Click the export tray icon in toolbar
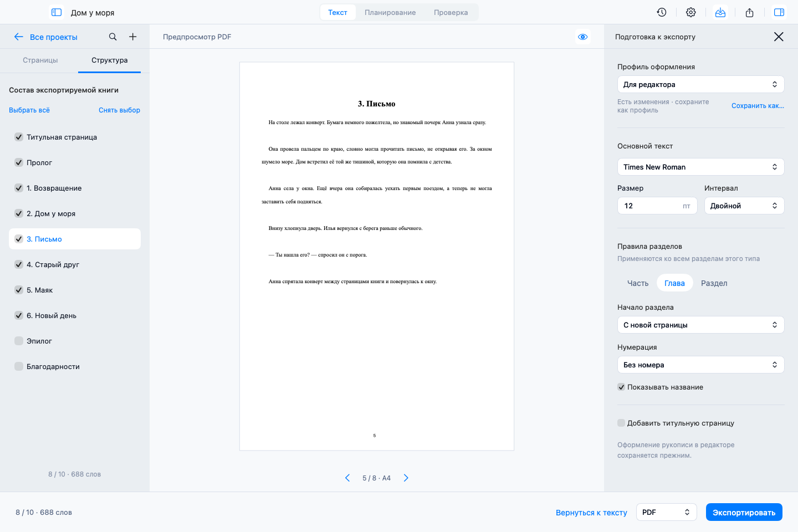 point(720,12)
